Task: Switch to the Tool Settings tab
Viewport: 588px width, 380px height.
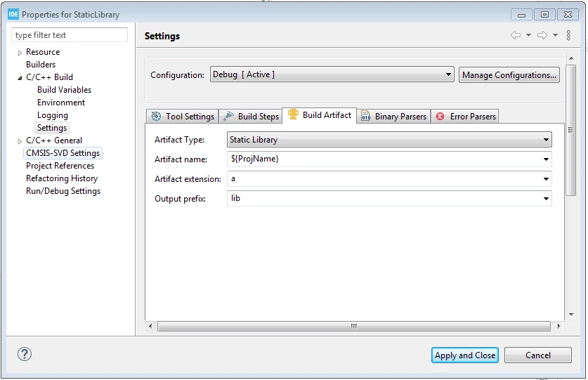Action: pyautogui.click(x=183, y=117)
